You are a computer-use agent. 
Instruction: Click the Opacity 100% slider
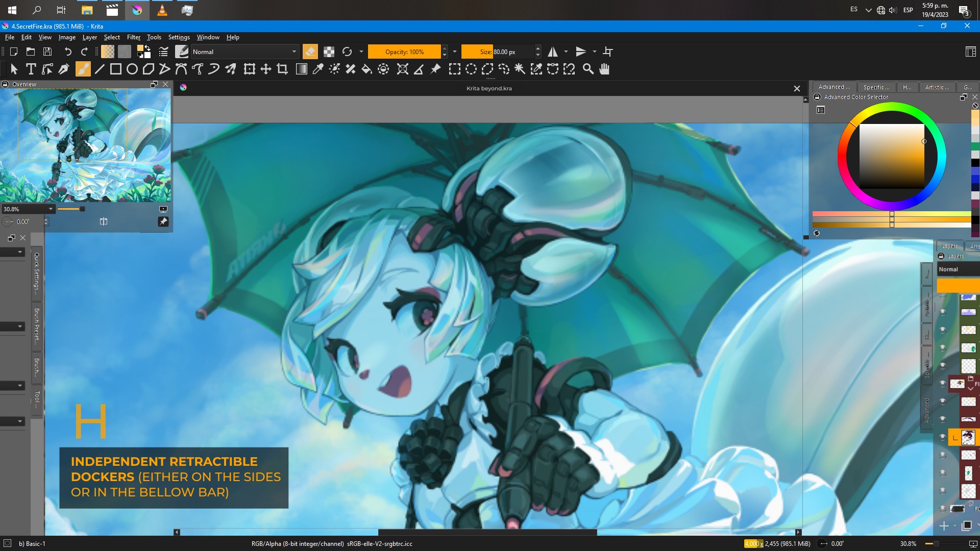click(404, 52)
